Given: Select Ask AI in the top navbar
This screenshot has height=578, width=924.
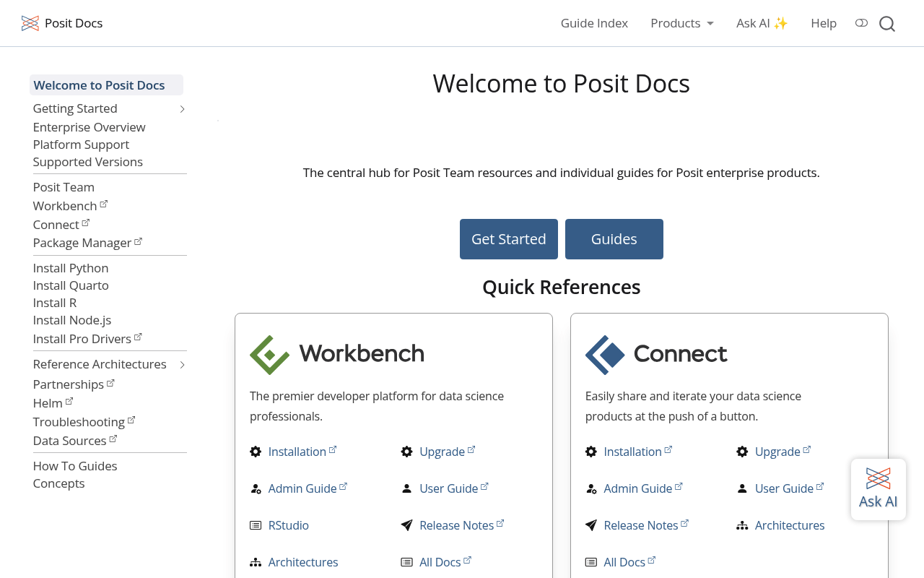Looking at the screenshot, I should [762, 23].
